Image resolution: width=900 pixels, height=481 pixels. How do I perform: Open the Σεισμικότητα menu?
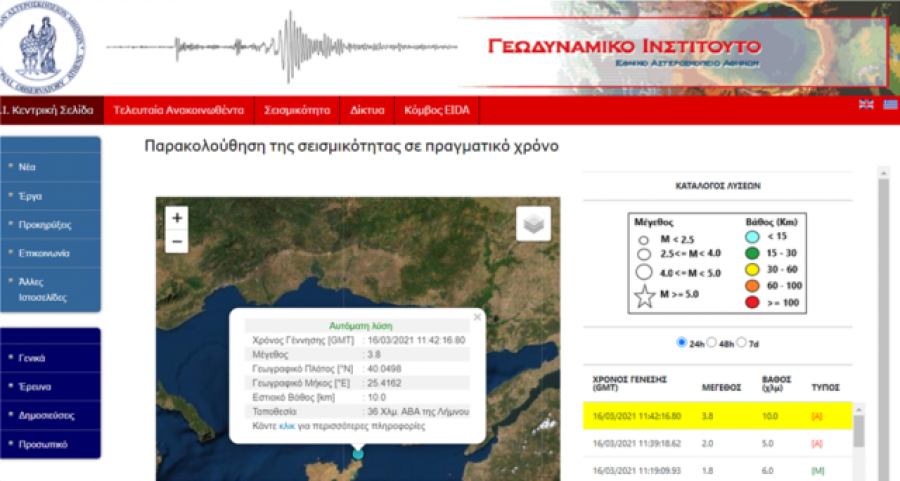pyautogui.click(x=297, y=110)
